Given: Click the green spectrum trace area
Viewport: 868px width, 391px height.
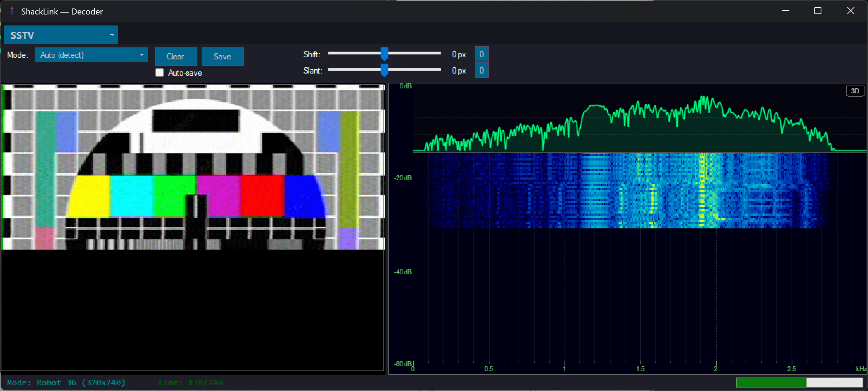Looking at the screenshot, I should tap(640, 124).
